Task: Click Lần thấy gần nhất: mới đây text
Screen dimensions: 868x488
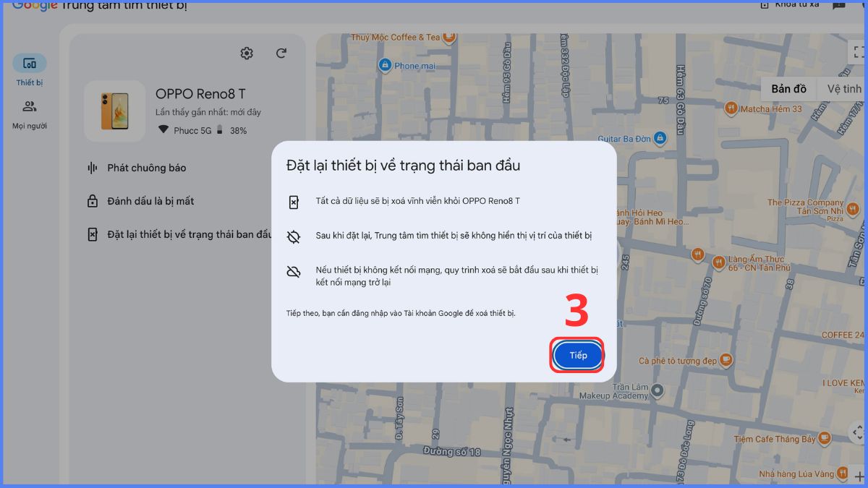Action: pos(208,112)
